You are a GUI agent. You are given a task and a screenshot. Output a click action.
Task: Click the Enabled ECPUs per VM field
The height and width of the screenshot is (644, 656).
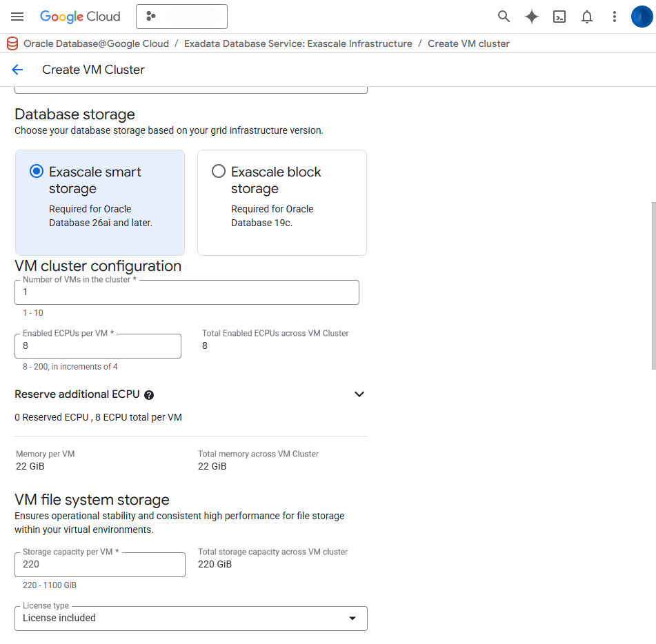(x=97, y=345)
